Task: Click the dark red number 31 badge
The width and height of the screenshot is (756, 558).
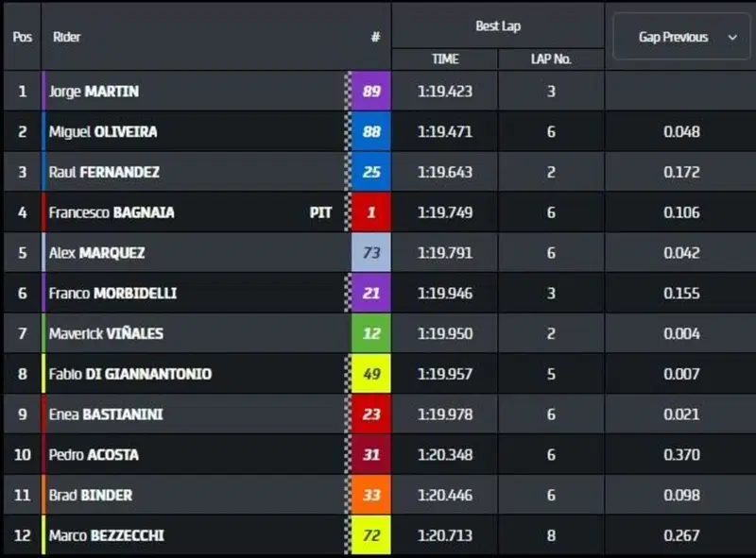Action: click(x=371, y=454)
